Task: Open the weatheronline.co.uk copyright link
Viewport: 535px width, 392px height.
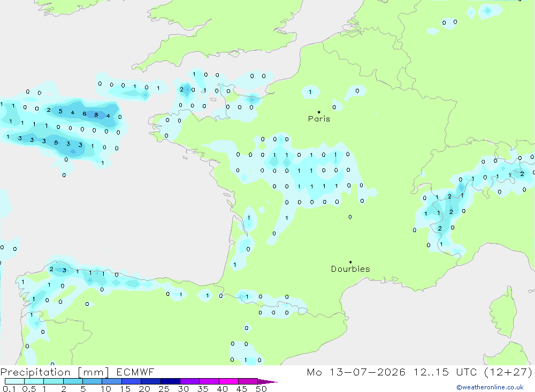Action: pyautogui.click(x=490, y=387)
